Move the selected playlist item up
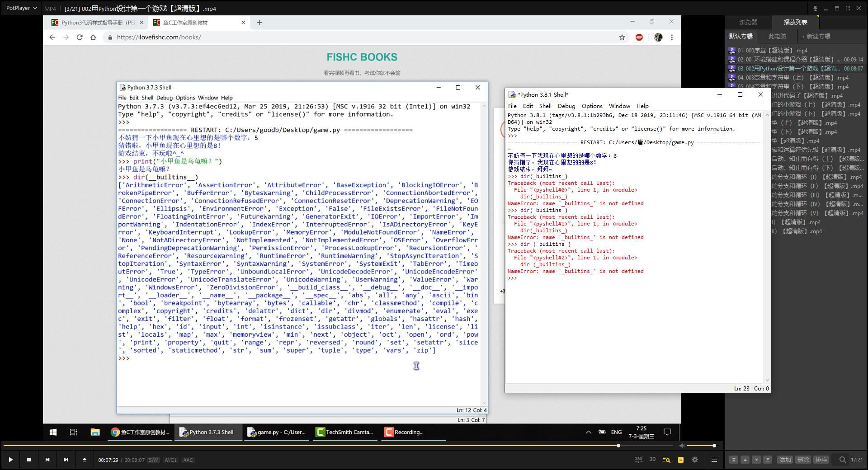Image resolution: width=868 pixels, height=470 pixels. coord(745,460)
